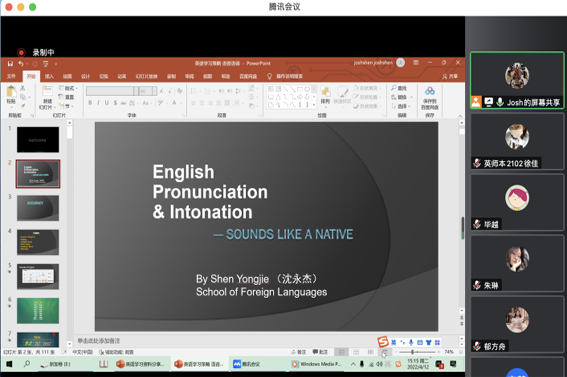567x377 pixels.
Task: Select slide 3 thumbnail titled ACCURACY
Action: [x=38, y=208]
